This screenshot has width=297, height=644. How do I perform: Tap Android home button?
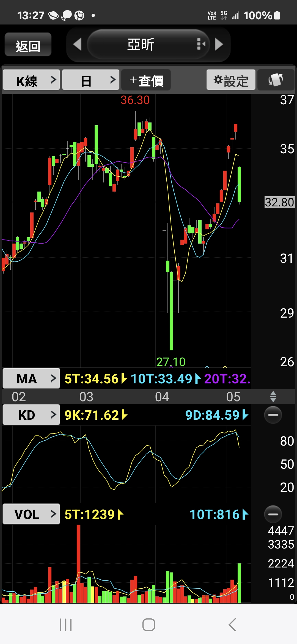(x=149, y=625)
